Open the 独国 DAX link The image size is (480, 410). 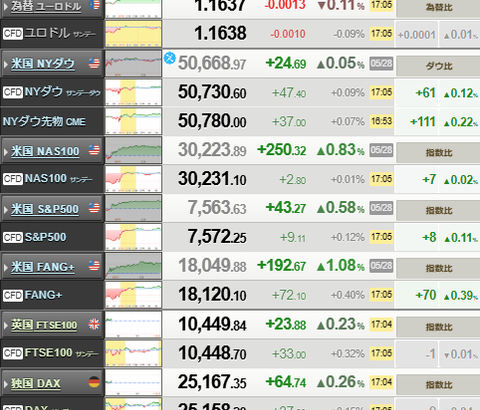pos(36,383)
